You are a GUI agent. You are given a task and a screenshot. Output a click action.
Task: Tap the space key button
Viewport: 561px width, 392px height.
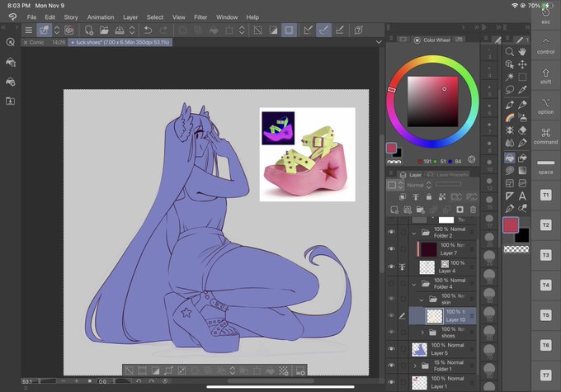click(545, 167)
